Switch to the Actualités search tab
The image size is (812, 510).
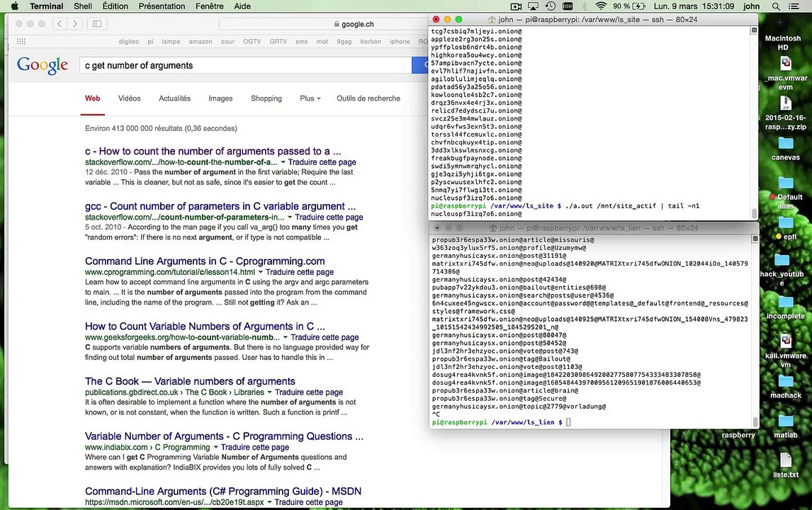[x=174, y=98]
